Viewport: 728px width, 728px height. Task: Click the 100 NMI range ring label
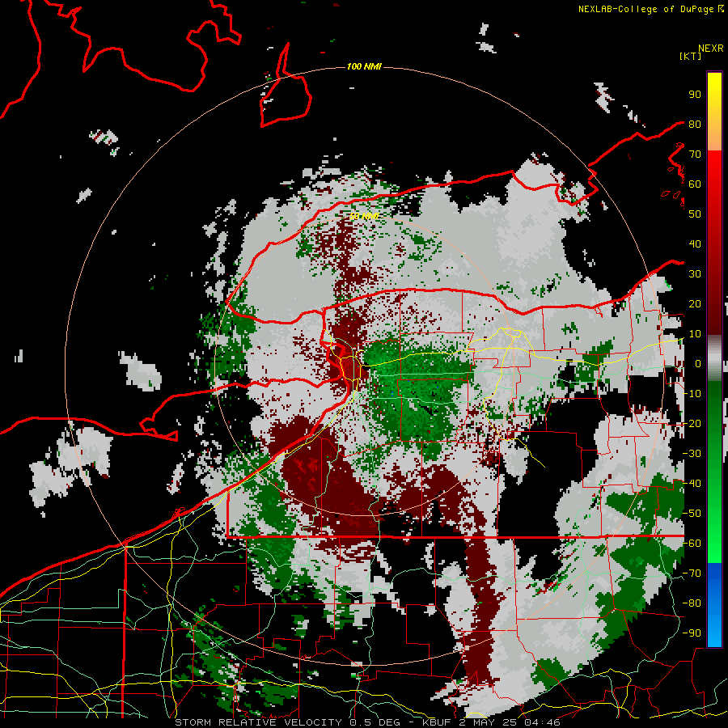364,66
